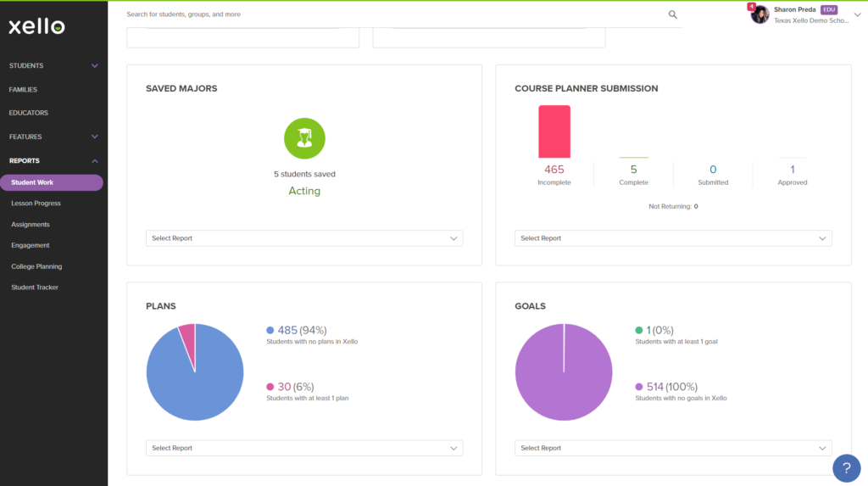Open Select Report dropdown under Saved Majors
This screenshot has width=868, height=486.
click(304, 238)
